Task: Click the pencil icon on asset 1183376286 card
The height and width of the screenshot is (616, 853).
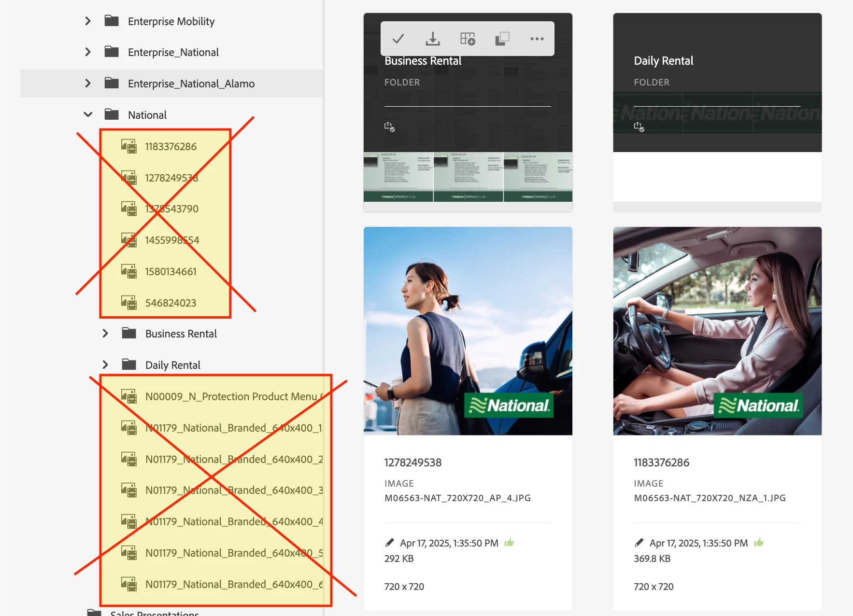Action: click(639, 543)
